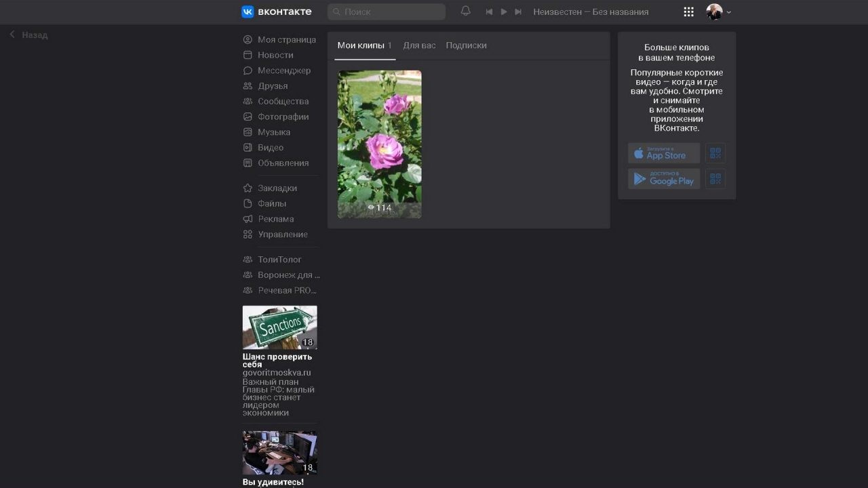Open the Шанс проверить себя ad title

point(277,361)
